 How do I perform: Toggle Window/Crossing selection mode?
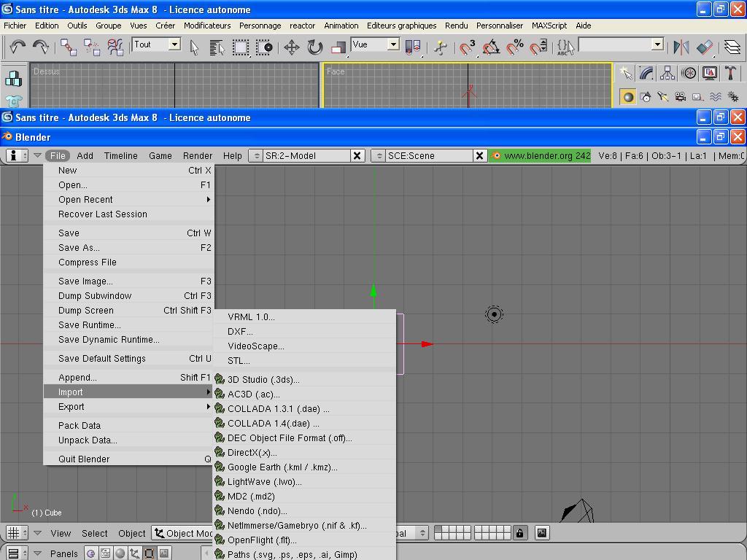point(264,47)
